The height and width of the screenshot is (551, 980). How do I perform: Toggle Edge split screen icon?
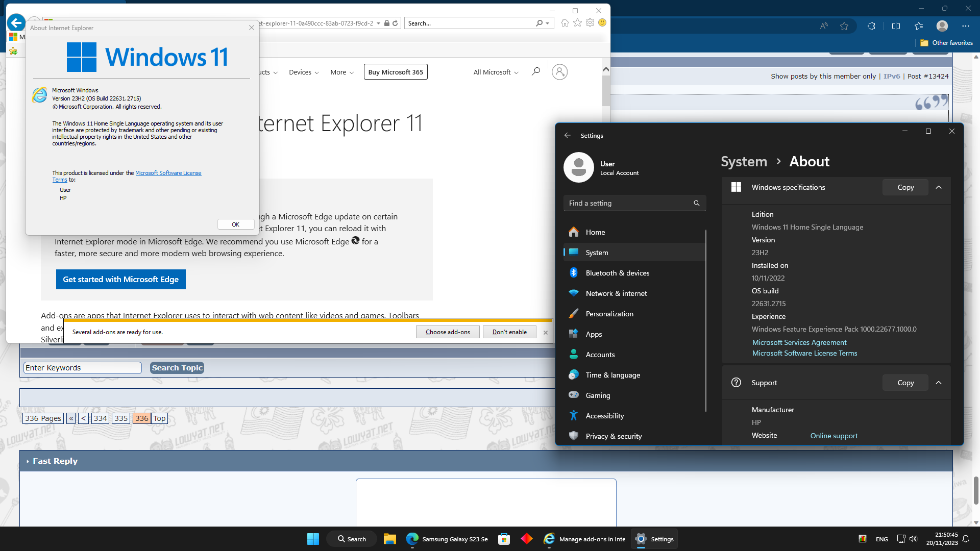click(896, 26)
